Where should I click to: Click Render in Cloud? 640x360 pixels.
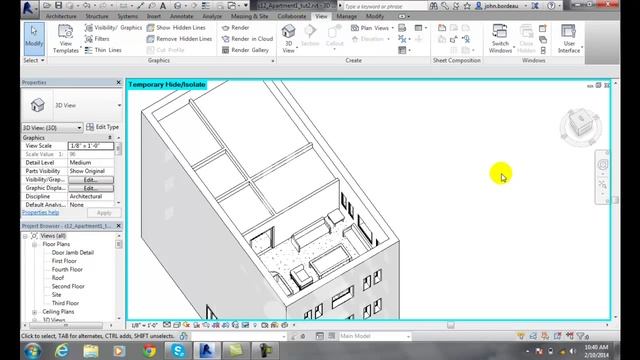click(x=247, y=39)
